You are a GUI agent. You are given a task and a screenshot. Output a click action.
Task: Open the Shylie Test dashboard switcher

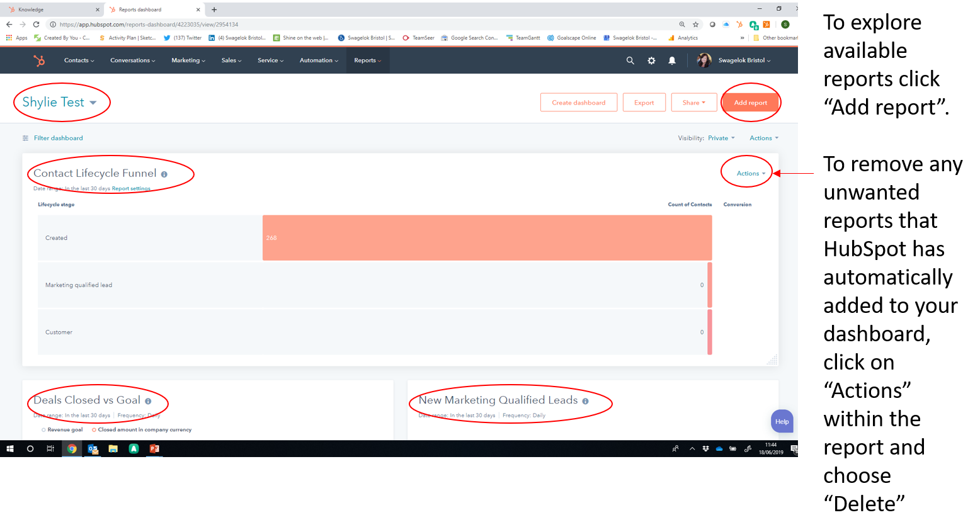[59, 102]
